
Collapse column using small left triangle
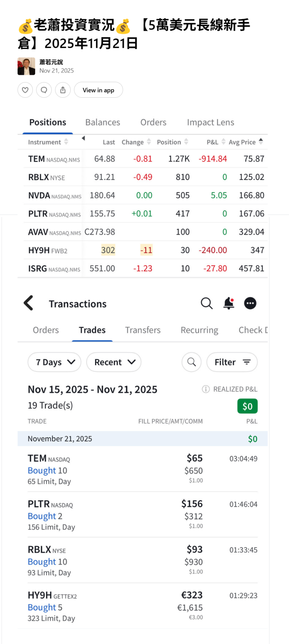pos(83,138)
